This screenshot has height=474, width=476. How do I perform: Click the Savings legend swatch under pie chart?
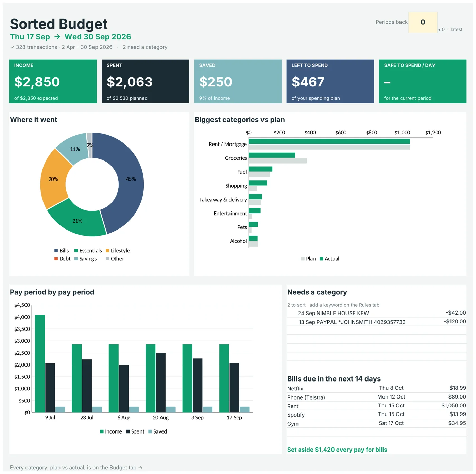coord(76,259)
